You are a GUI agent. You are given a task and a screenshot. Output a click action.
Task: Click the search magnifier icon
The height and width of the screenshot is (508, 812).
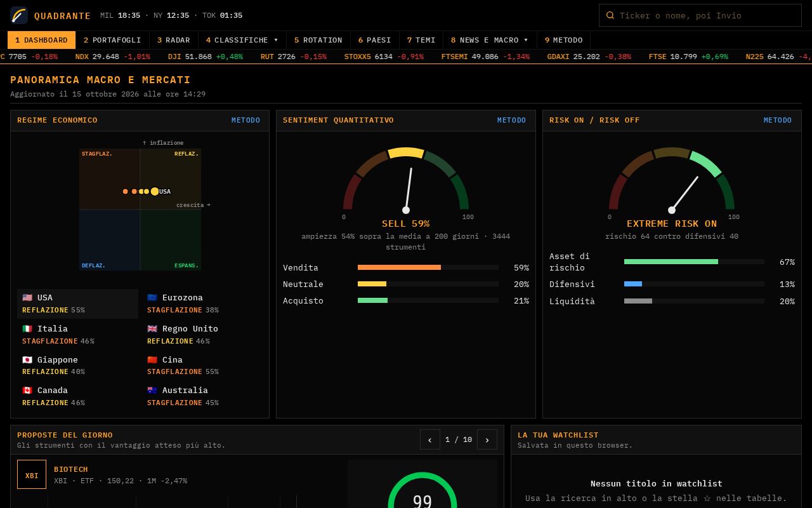click(610, 15)
